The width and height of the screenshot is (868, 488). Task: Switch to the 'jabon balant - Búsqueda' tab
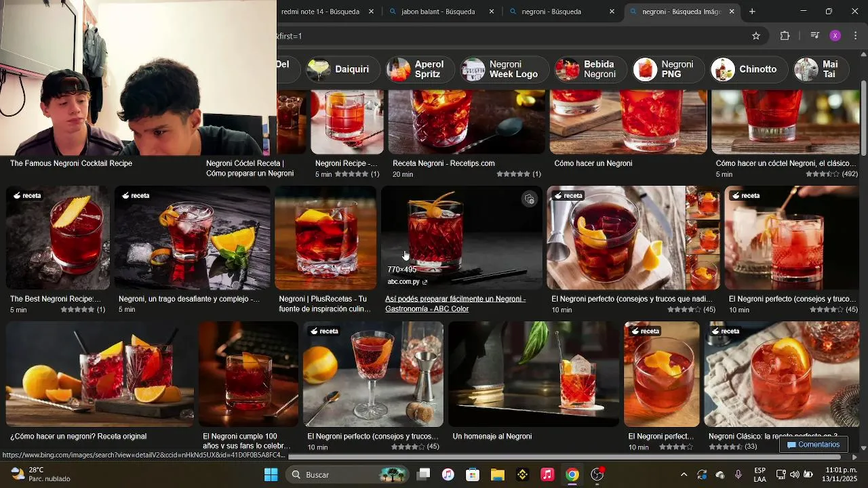[x=441, y=12]
